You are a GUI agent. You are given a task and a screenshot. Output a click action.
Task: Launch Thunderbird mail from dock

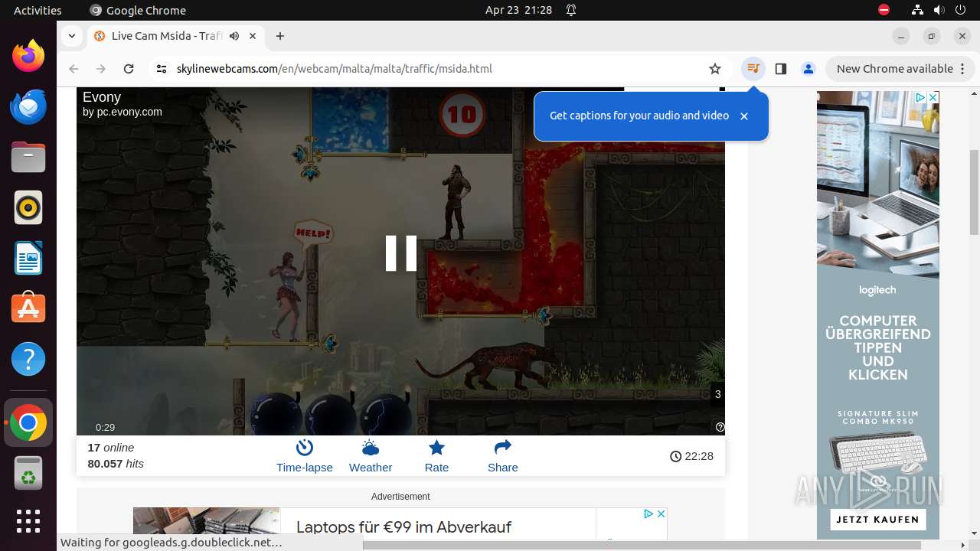click(x=28, y=106)
